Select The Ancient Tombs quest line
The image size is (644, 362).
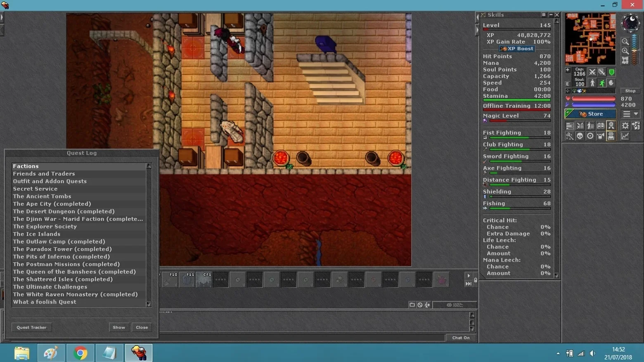(x=79, y=196)
